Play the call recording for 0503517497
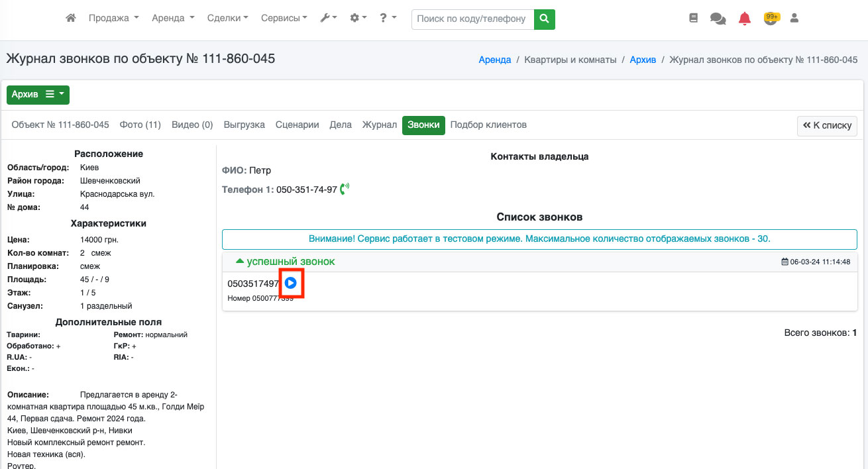 [291, 284]
